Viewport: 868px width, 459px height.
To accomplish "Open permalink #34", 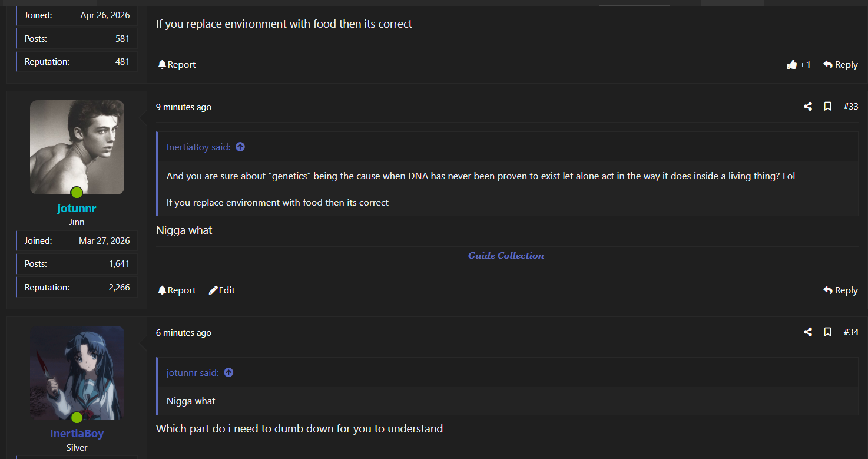I will tap(851, 332).
